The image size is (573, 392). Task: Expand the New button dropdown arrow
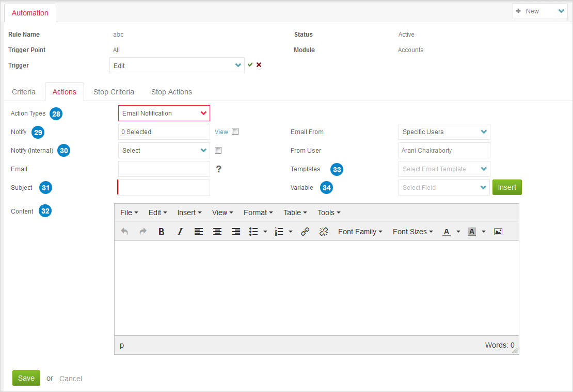pyautogui.click(x=561, y=11)
